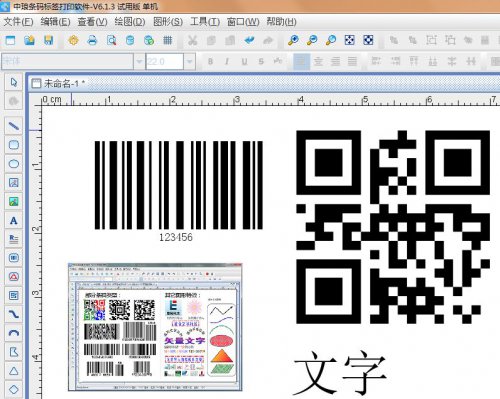Screen dimensions: 500x399
Task: Open the 文件(F) menu
Action: tap(18, 22)
